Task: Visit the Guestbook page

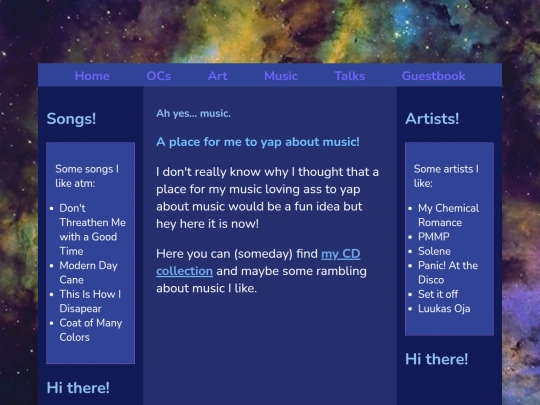Action: 433,76
